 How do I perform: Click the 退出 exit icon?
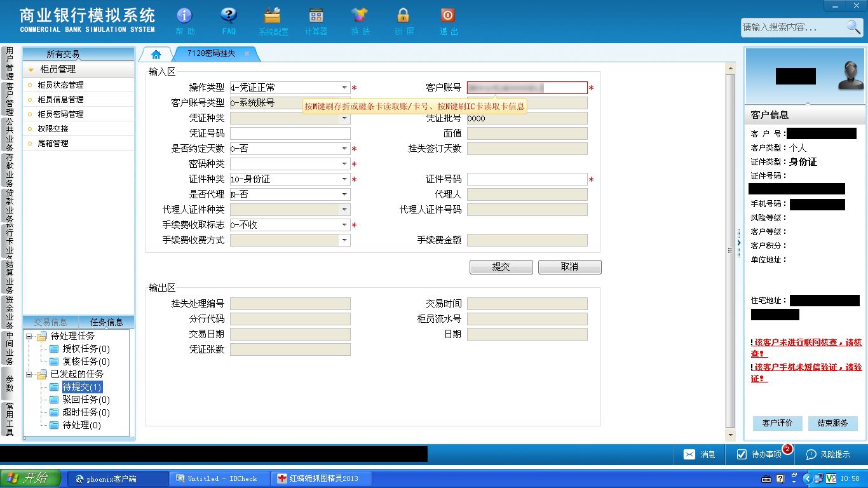pyautogui.click(x=448, y=15)
